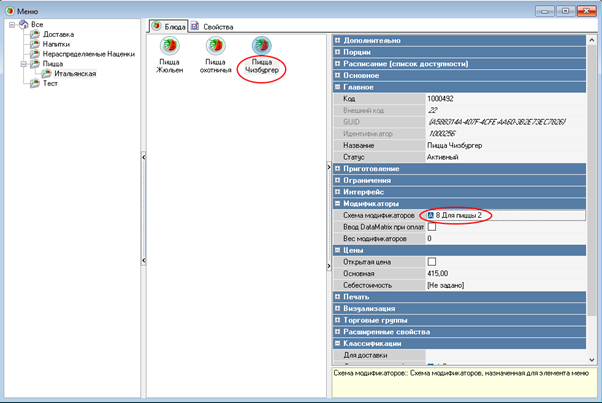Switch to the Блюда tab
The height and width of the screenshot is (403, 602).
pyautogui.click(x=166, y=26)
